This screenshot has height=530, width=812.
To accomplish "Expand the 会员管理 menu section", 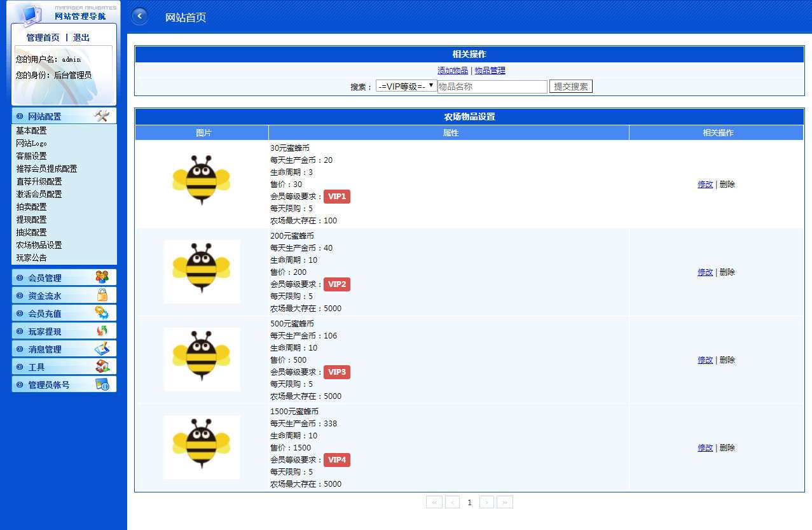I will pyautogui.click(x=45, y=278).
